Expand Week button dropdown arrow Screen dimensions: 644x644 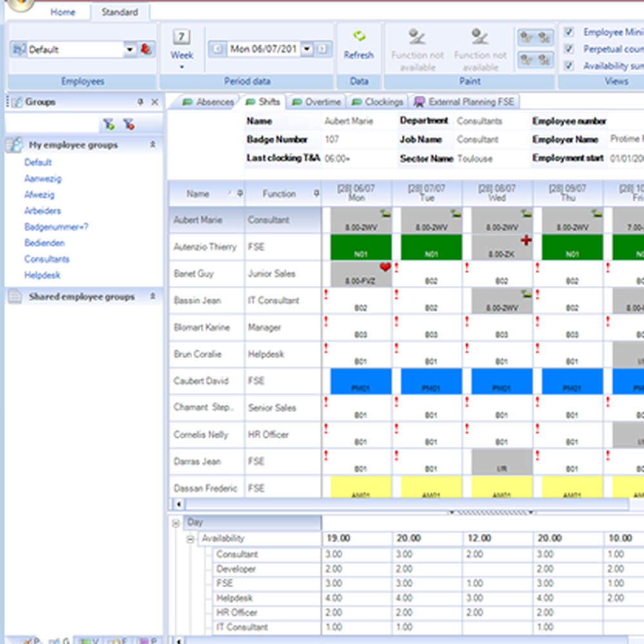(x=182, y=67)
